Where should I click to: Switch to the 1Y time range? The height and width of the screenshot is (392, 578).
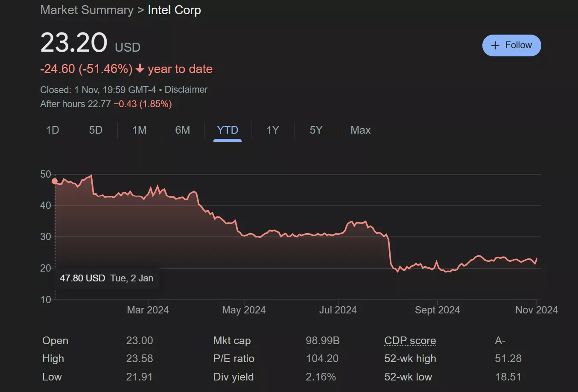273,130
